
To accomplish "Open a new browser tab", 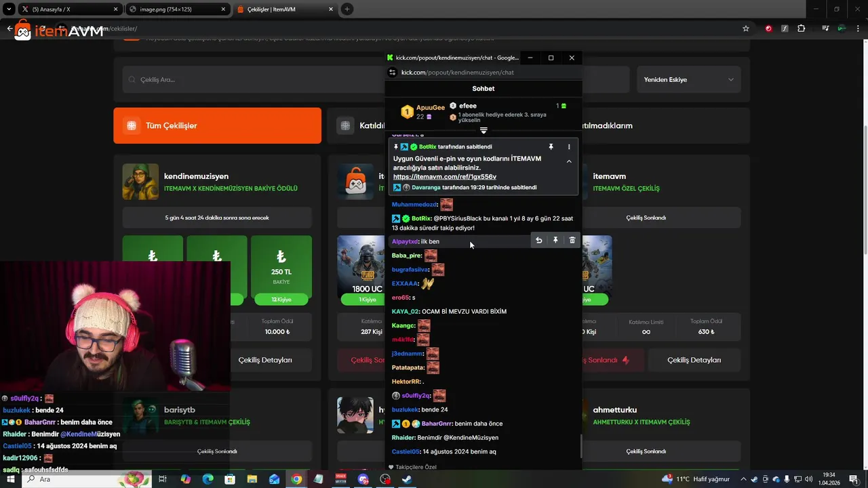I will [x=347, y=9].
